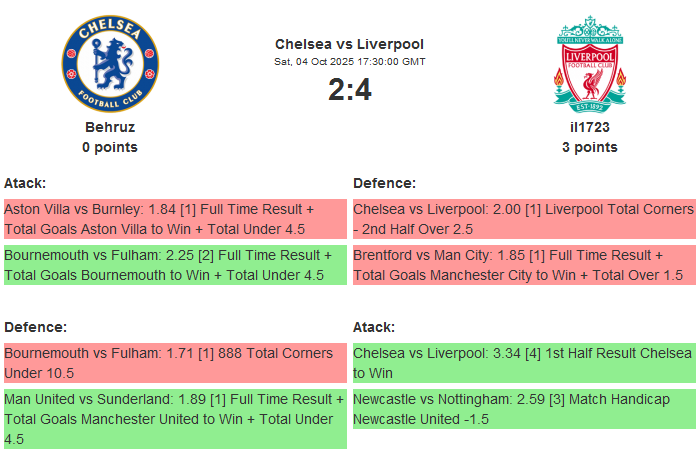This screenshot has height=460, width=700.
Task: Select player name il1723
Action: (590, 127)
